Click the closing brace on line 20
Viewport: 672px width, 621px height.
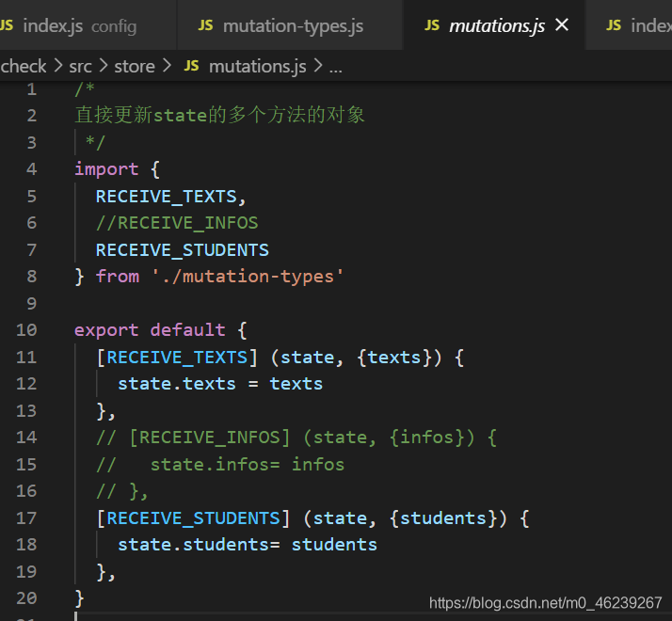[x=80, y=598]
